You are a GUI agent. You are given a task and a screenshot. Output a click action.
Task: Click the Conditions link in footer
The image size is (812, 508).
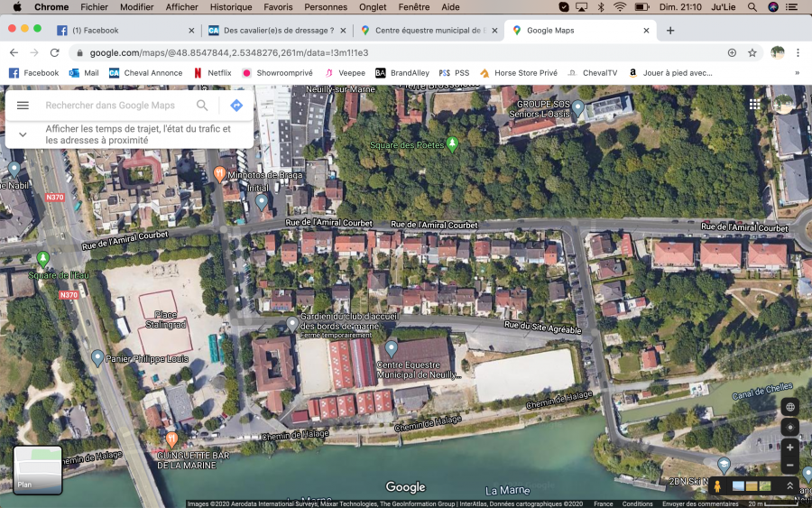pos(638,503)
